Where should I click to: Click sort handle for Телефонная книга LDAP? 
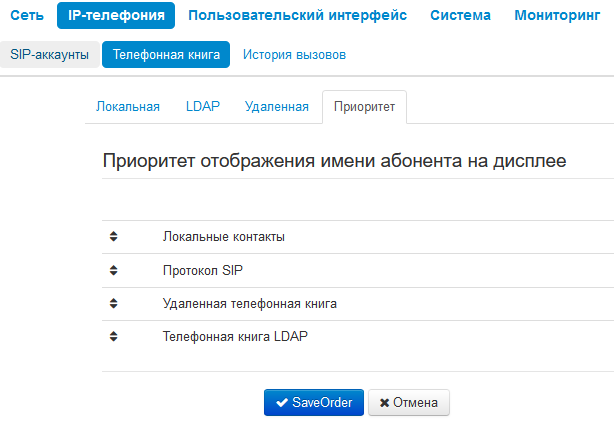coord(113,337)
